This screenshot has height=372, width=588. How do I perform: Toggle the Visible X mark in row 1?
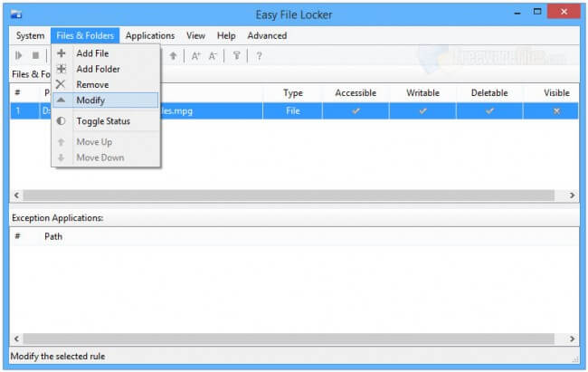556,110
